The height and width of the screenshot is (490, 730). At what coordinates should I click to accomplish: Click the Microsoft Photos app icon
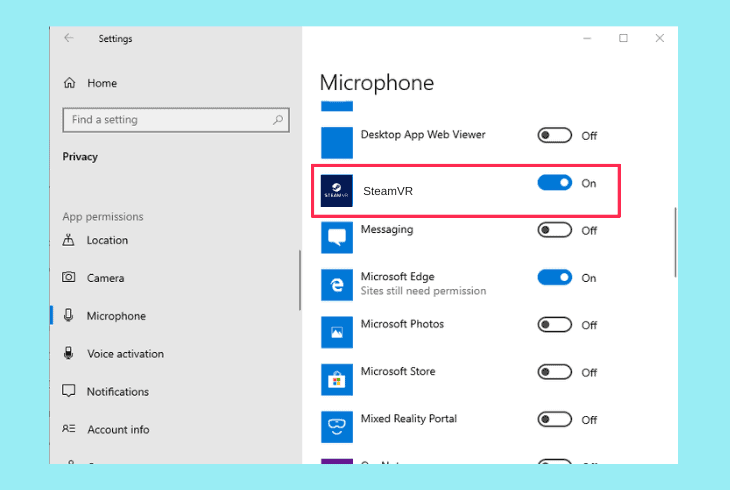[x=337, y=332]
